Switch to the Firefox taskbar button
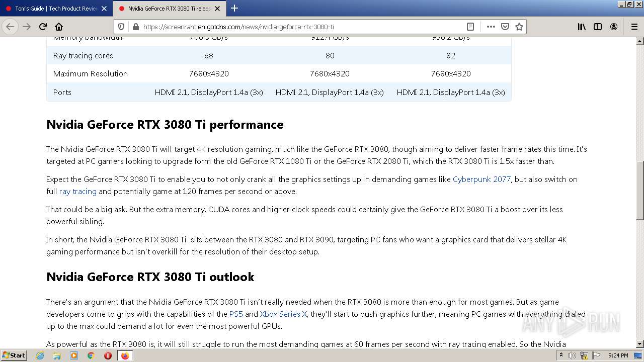The width and height of the screenshot is (644, 362). tap(125, 355)
